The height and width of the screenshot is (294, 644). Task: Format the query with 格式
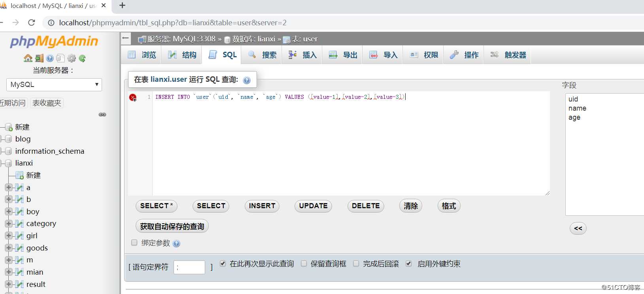(449, 206)
